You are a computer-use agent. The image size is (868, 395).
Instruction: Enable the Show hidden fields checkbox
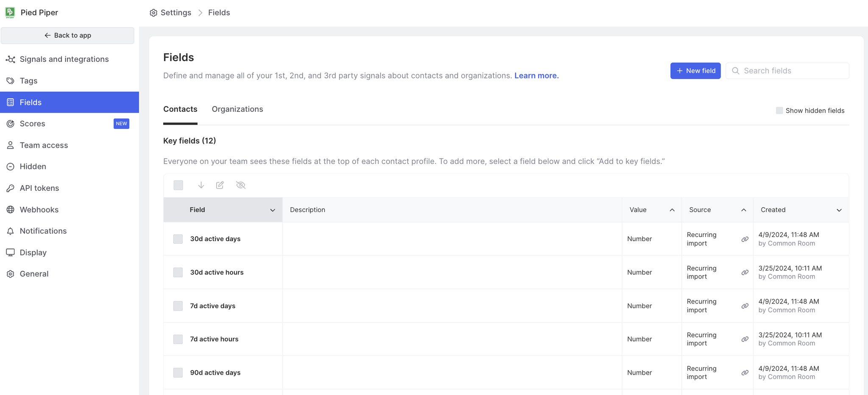[779, 111]
